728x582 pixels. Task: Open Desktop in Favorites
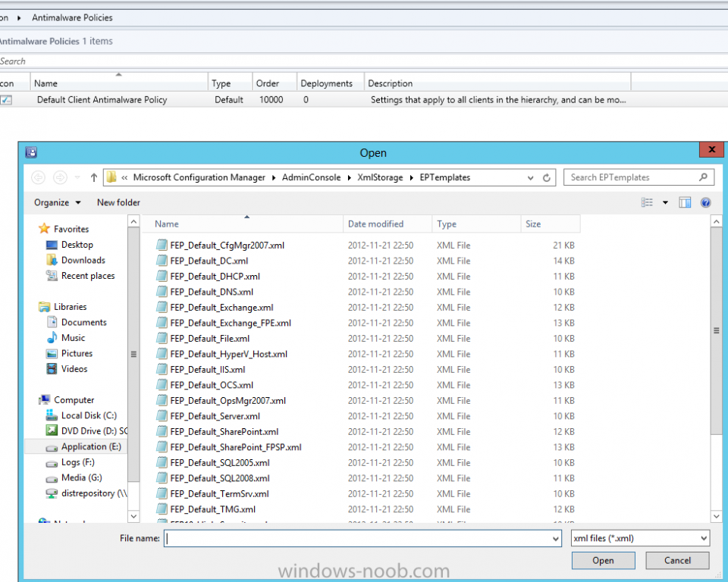point(70,245)
